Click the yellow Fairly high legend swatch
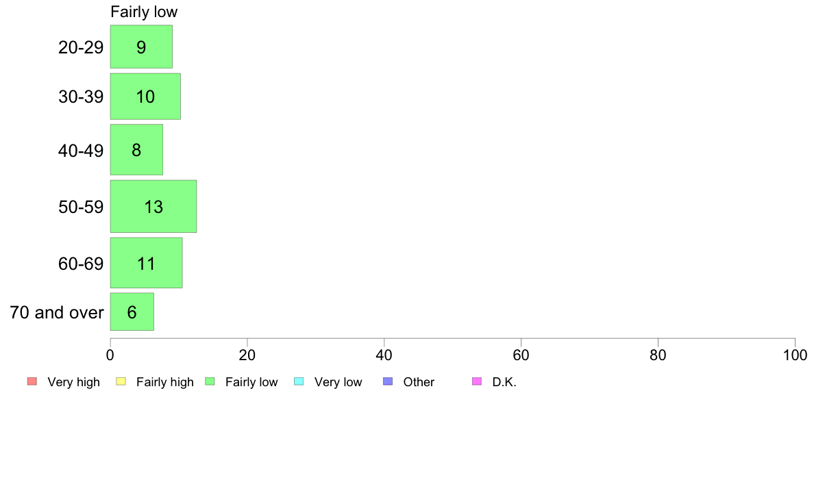 [121, 381]
